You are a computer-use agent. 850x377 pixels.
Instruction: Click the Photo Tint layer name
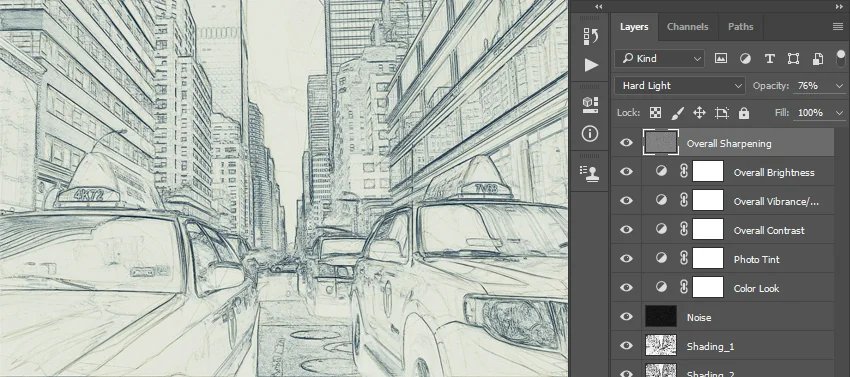pyautogui.click(x=757, y=259)
